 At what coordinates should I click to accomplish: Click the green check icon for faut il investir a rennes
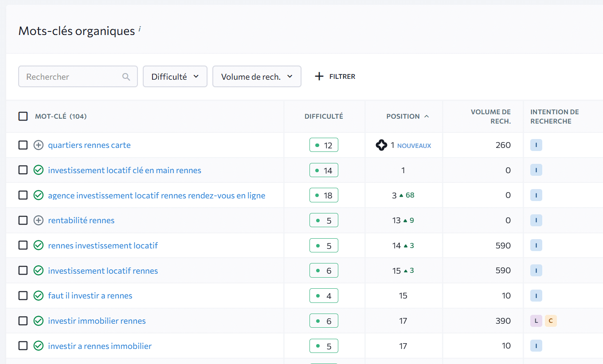[x=39, y=296]
